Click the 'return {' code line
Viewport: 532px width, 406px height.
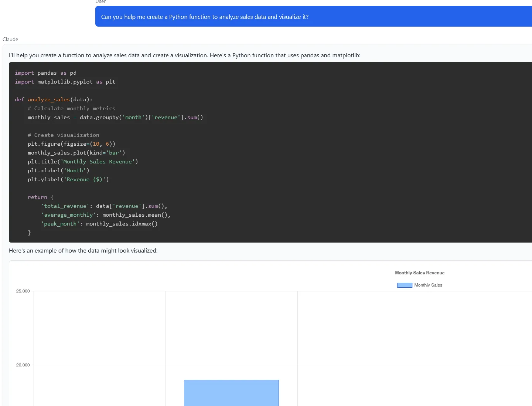41,197
